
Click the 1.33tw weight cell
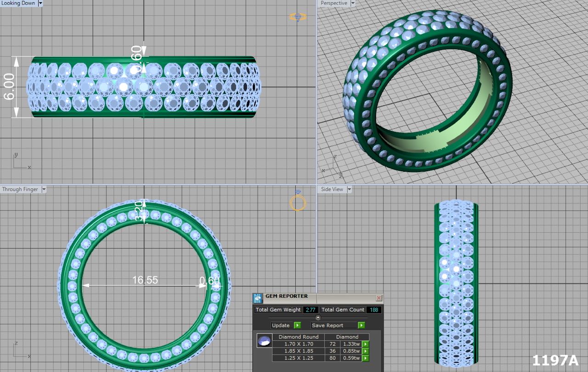click(x=351, y=344)
